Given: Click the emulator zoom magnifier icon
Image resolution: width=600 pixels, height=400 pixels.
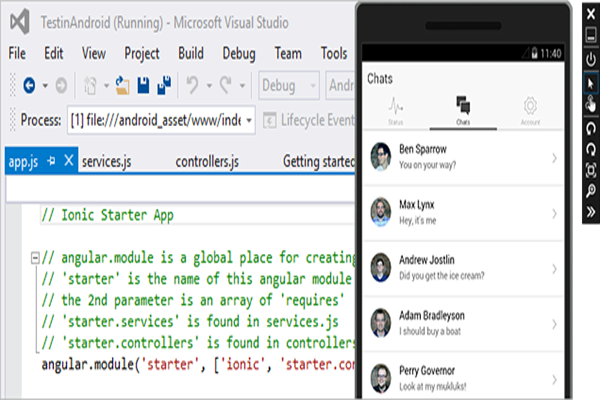Looking at the screenshot, I should [591, 190].
